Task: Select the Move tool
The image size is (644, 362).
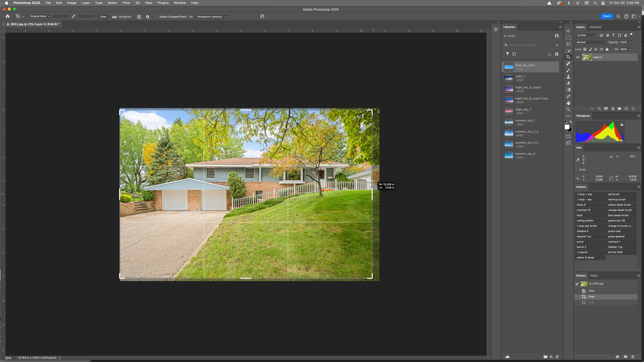Action: point(568,31)
